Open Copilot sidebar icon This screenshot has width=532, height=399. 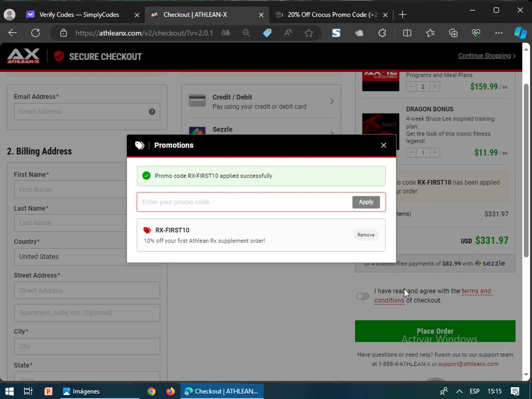[520, 33]
